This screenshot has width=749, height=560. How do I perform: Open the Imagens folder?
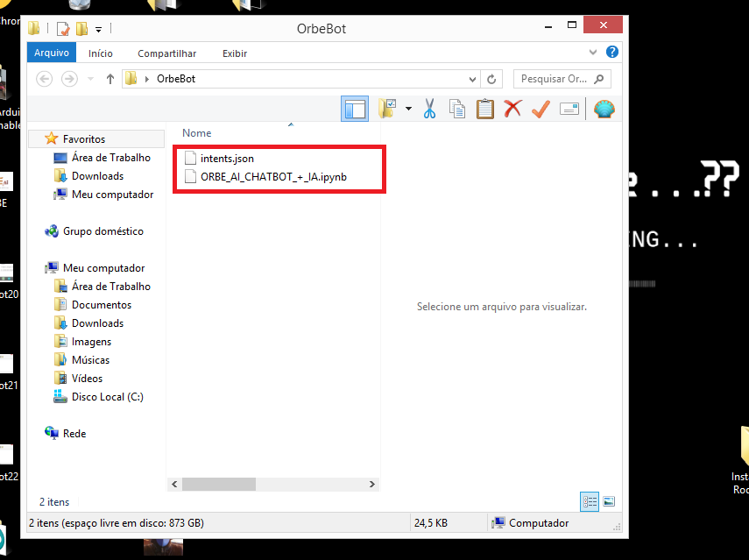[91, 342]
